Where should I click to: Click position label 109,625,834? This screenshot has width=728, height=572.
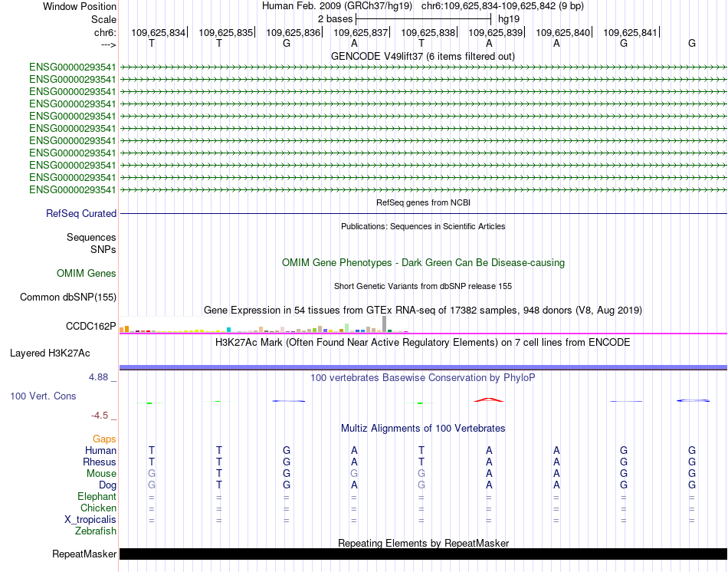[158, 32]
